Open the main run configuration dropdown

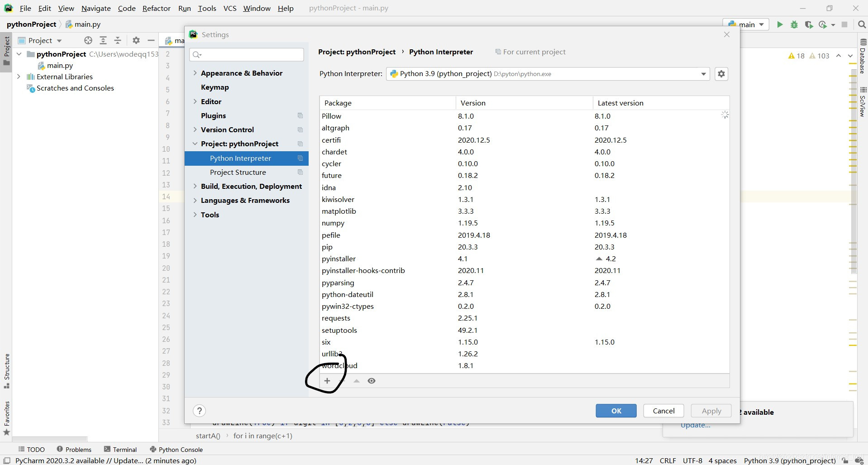746,24
